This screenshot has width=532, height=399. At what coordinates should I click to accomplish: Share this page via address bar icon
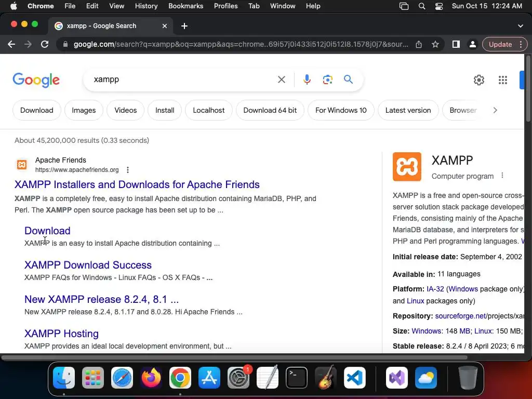(x=419, y=45)
